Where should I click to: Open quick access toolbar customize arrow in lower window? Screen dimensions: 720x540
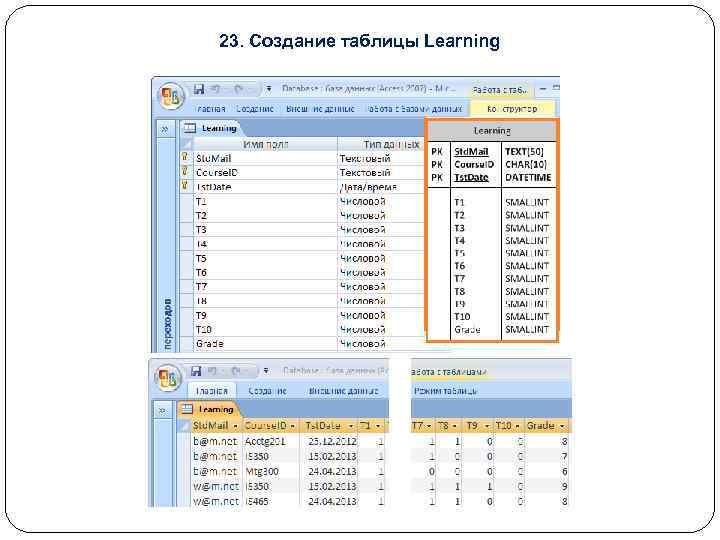tap(266, 371)
